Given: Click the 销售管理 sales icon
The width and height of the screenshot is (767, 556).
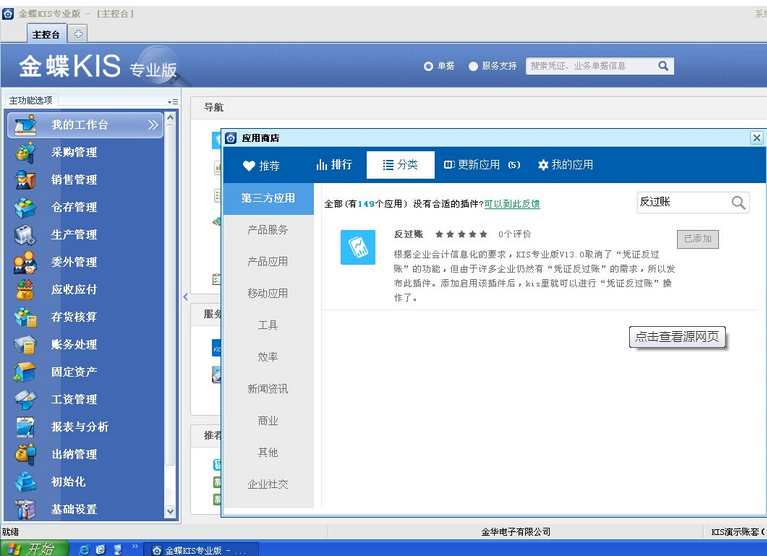Looking at the screenshot, I should pyautogui.click(x=25, y=180).
